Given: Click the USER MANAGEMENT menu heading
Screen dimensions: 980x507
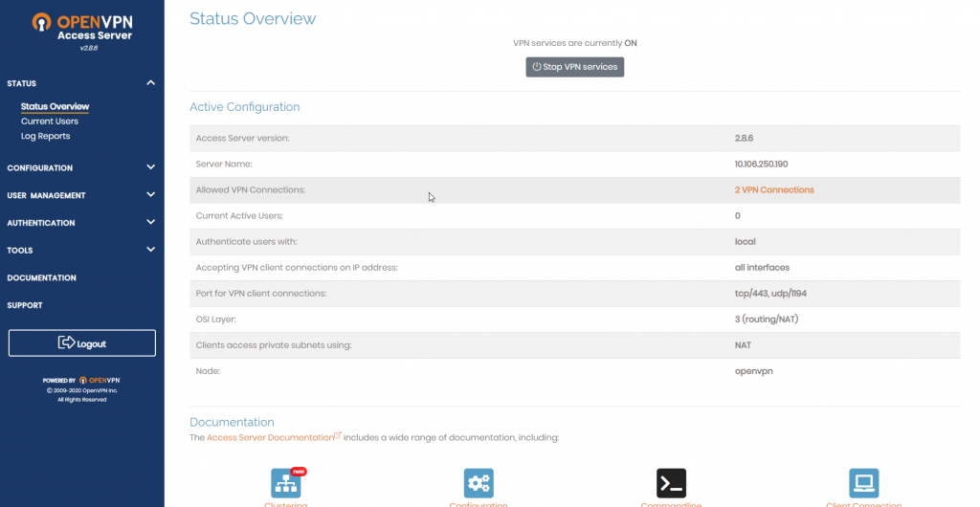Looking at the screenshot, I should click(46, 195).
